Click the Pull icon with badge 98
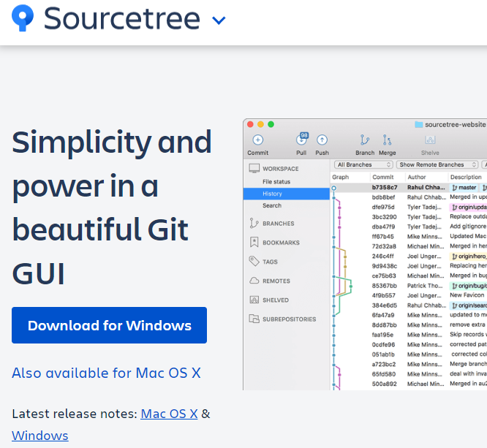This screenshot has width=487, height=448. coord(301,139)
